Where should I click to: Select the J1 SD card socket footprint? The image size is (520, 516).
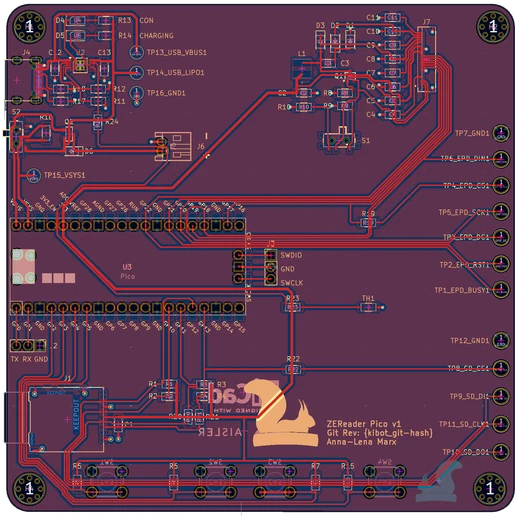[x=66, y=419]
